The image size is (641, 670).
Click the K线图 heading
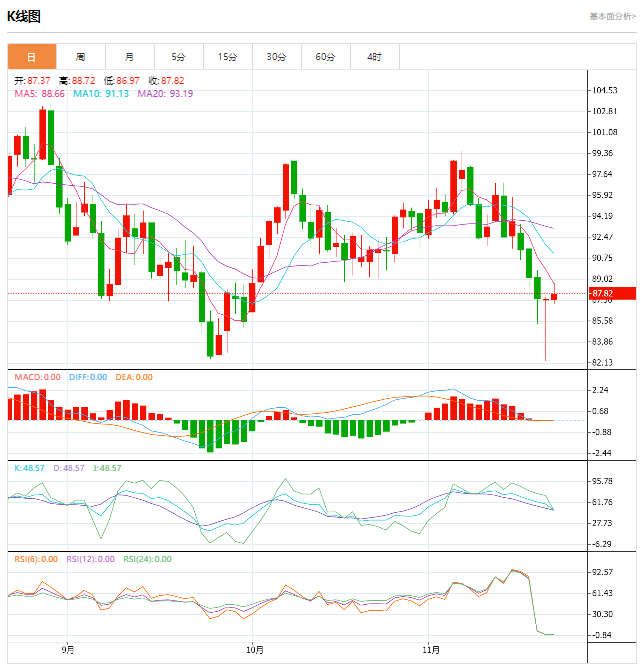pos(24,17)
